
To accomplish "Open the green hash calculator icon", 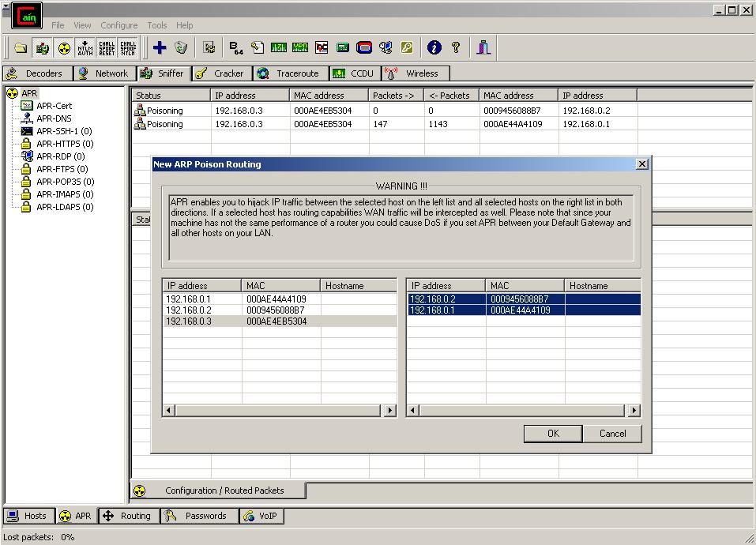I will click(x=343, y=47).
